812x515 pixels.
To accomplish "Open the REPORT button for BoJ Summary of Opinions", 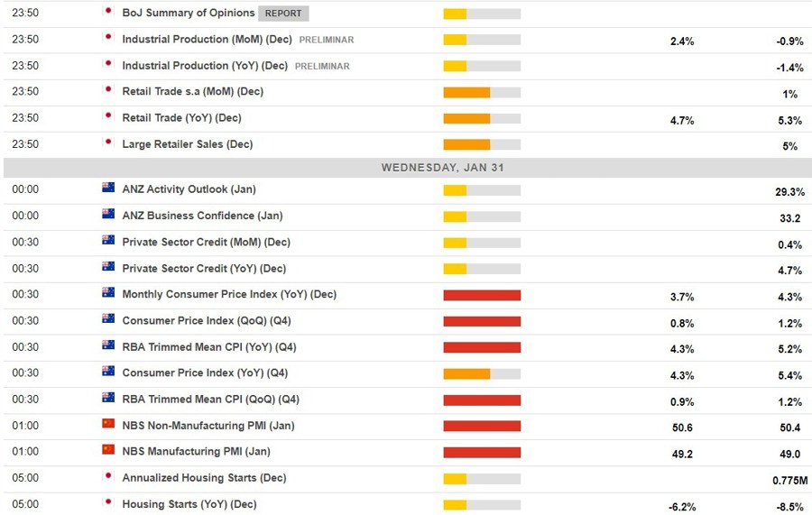I will click(283, 14).
